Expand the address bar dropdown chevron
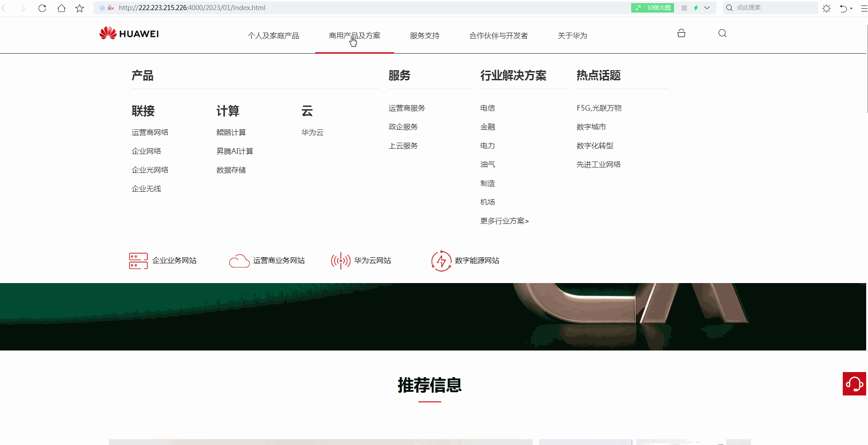This screenshot has width=868, height=445. coord(707,8)
